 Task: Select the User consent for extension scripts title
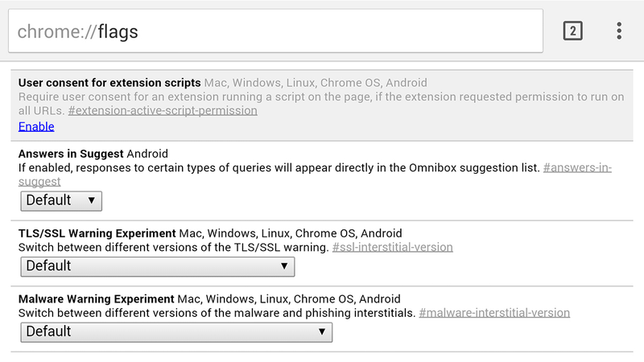coord(109,83)
